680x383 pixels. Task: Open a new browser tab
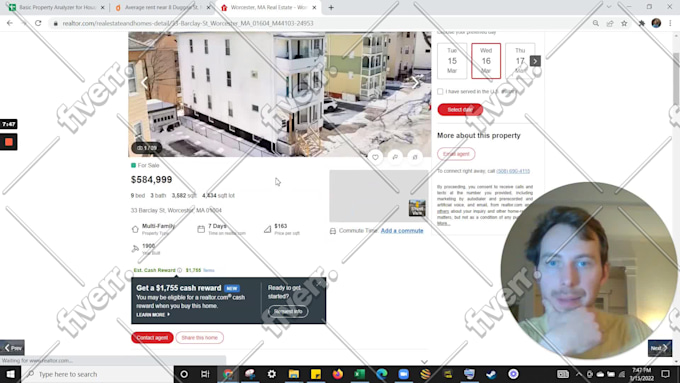(x=331, y=7)
